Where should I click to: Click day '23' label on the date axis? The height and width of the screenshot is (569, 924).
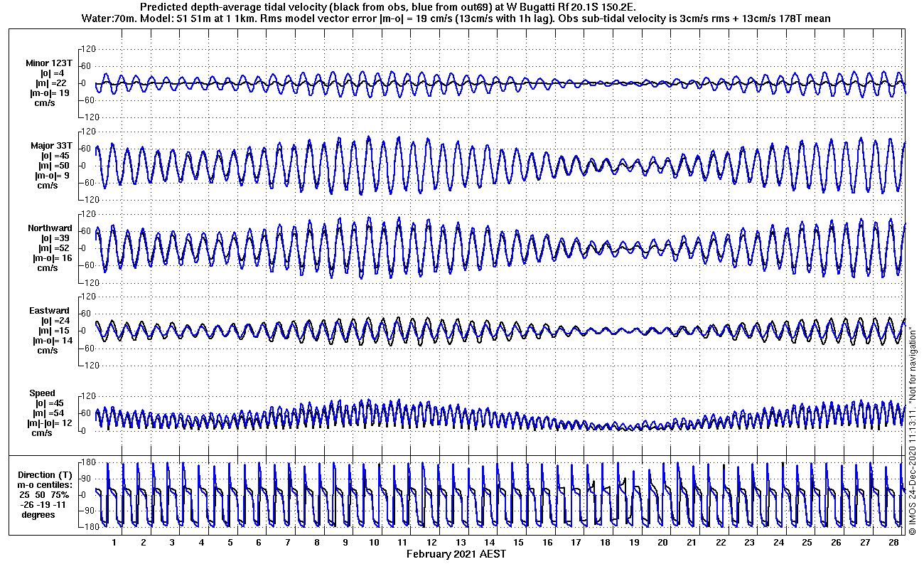(749, 543)
